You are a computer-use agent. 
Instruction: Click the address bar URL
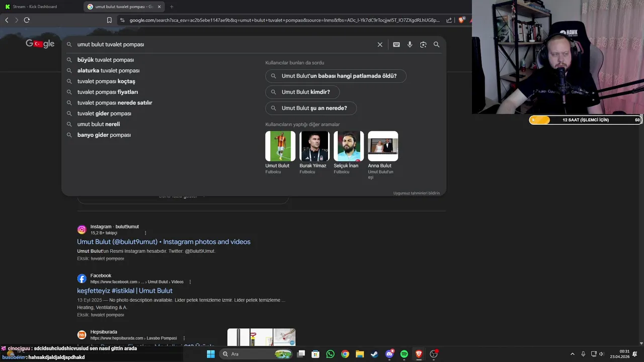(x=284, y=20)
